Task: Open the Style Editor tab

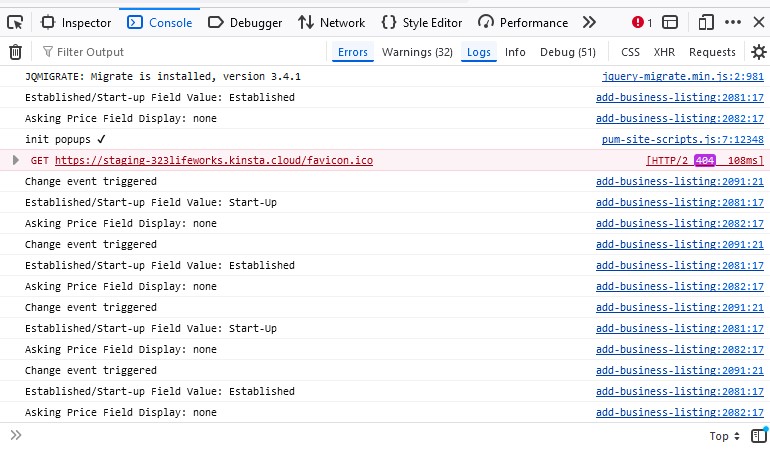Action: pyautogui.click(x=422, y=23)
